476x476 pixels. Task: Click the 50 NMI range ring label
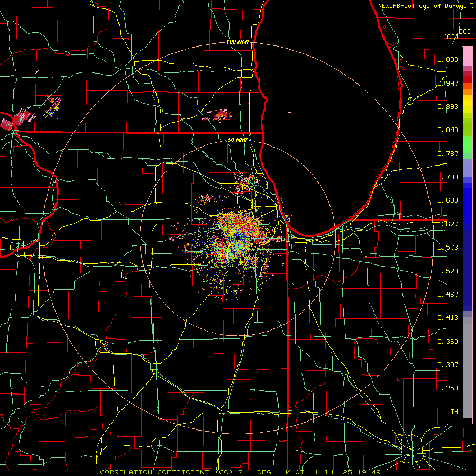click(237, 140)
